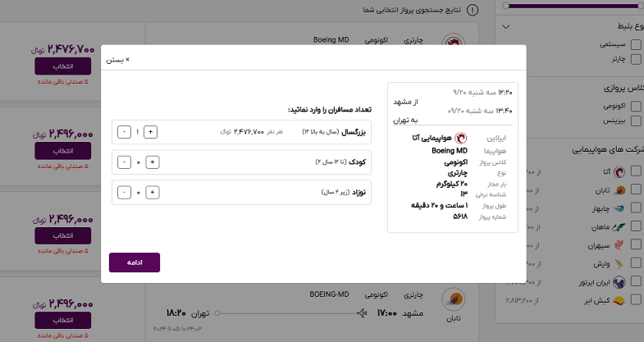The image size is (644, 342).
Task: Click the تابان airline logo in sidebar
Action: pos(619,190)
